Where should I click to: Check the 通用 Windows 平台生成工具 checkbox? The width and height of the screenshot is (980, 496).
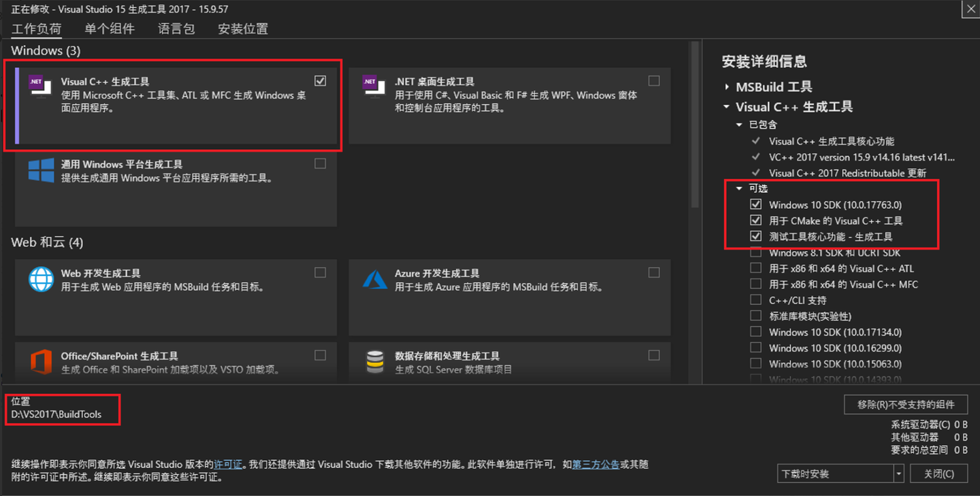pos(321,163)
